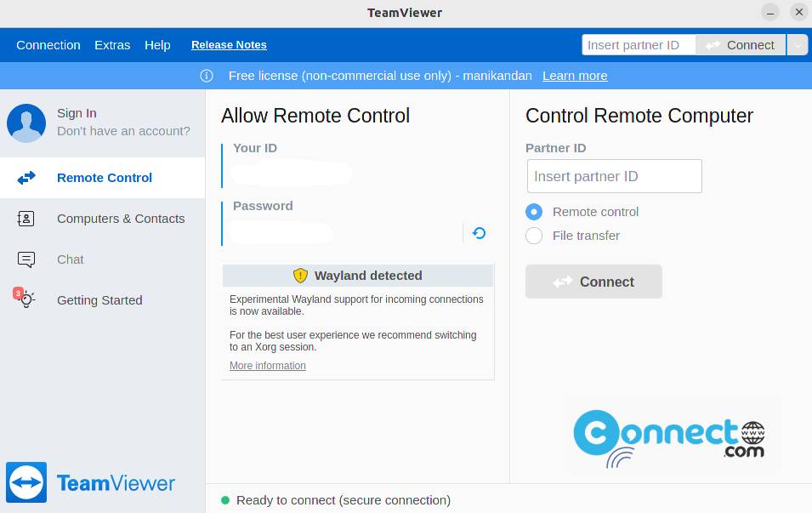Click the green ready status indicator dot
Screen dimensions: 812x513
(x=225, y=500)
